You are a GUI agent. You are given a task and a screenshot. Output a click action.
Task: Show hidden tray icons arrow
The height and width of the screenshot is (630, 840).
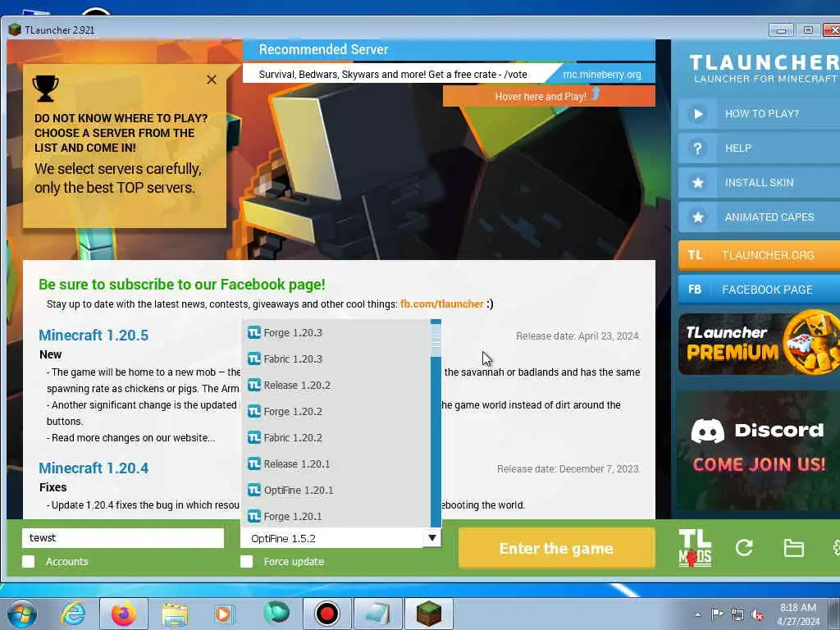click(x=697, y=615)
